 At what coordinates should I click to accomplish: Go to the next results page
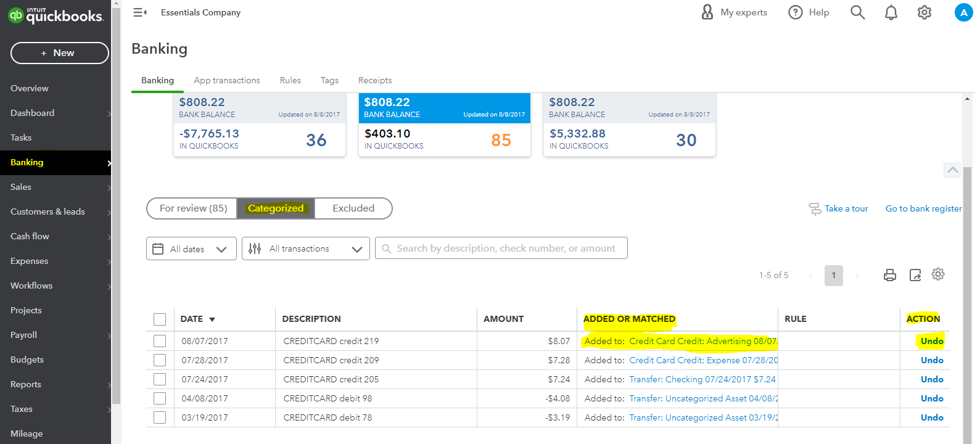[x=857, y=276]
